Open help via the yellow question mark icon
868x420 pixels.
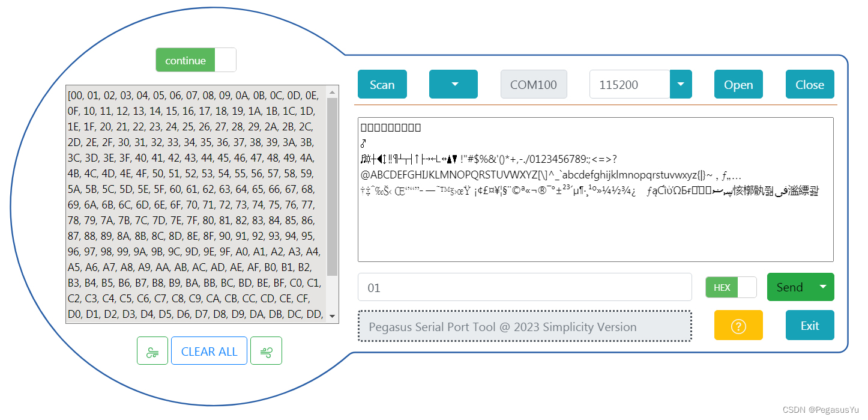[x=738, y=325]
